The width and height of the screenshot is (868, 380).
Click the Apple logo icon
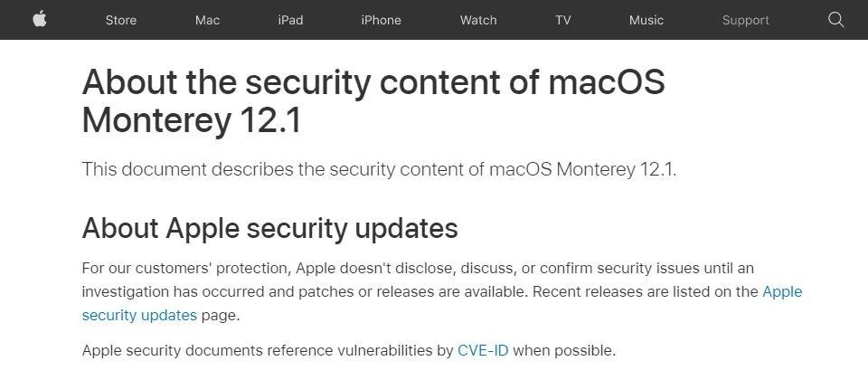click(x=39, y=19)
